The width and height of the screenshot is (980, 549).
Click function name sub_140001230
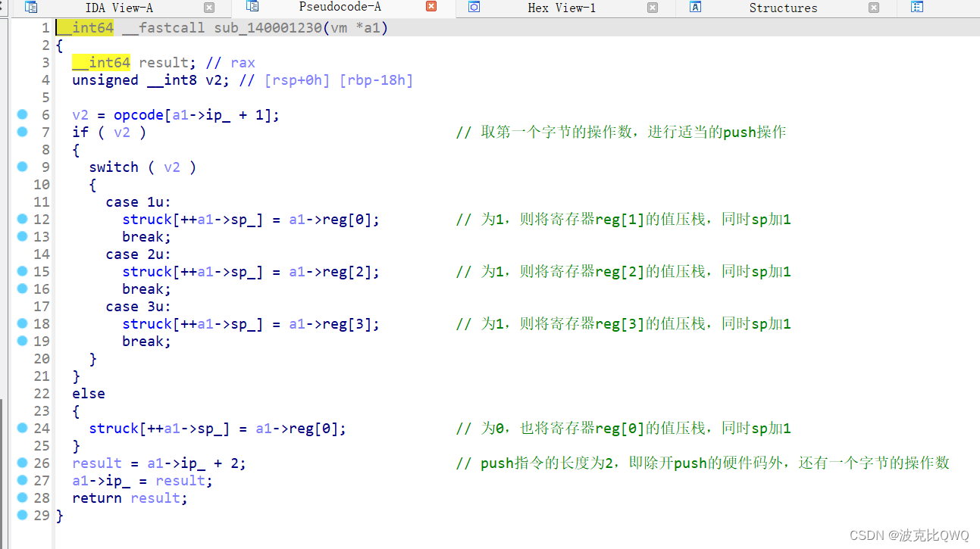tap(268, 28)
